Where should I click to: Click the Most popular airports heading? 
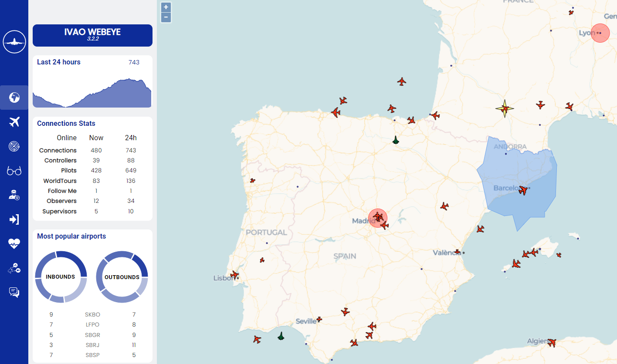71,236
